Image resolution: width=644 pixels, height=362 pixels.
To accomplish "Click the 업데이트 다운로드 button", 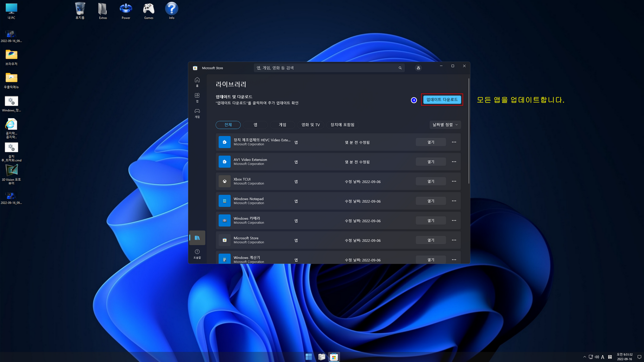I will (442, 99).
